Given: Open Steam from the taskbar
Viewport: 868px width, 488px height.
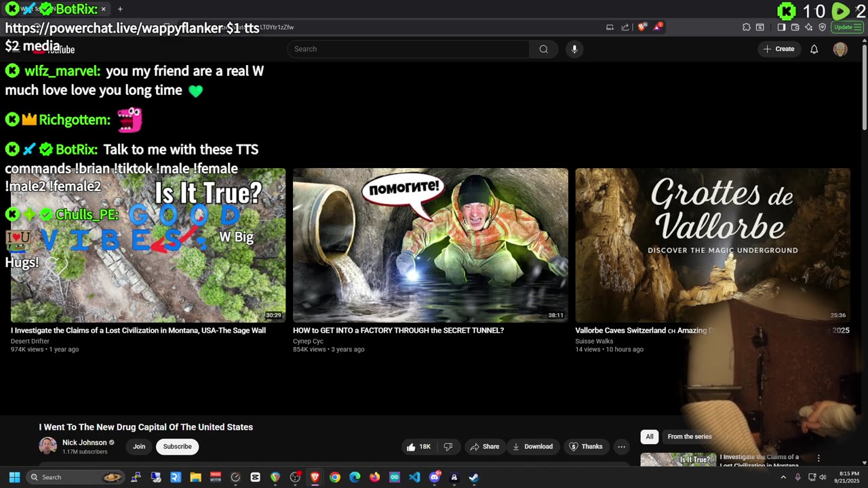Looking at the screenshot, I should (x=474, y=477).
